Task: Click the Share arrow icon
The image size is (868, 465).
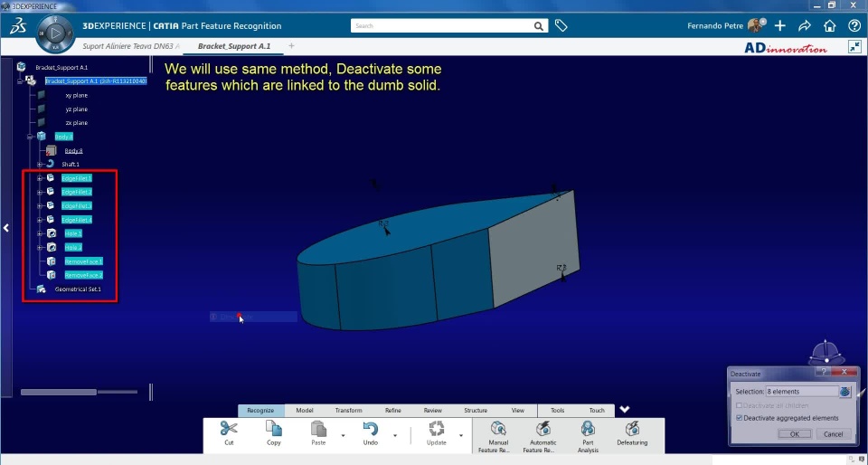Action: 805,25
